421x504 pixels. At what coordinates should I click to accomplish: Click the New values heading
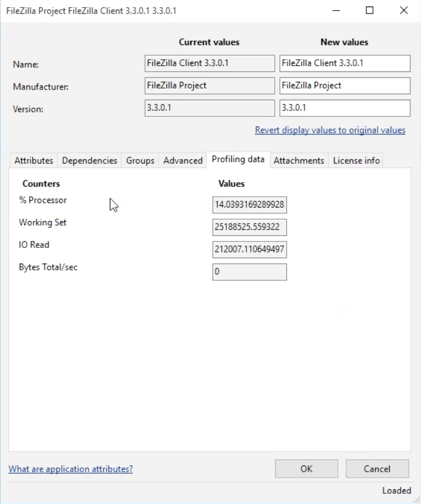pos(345,42)
